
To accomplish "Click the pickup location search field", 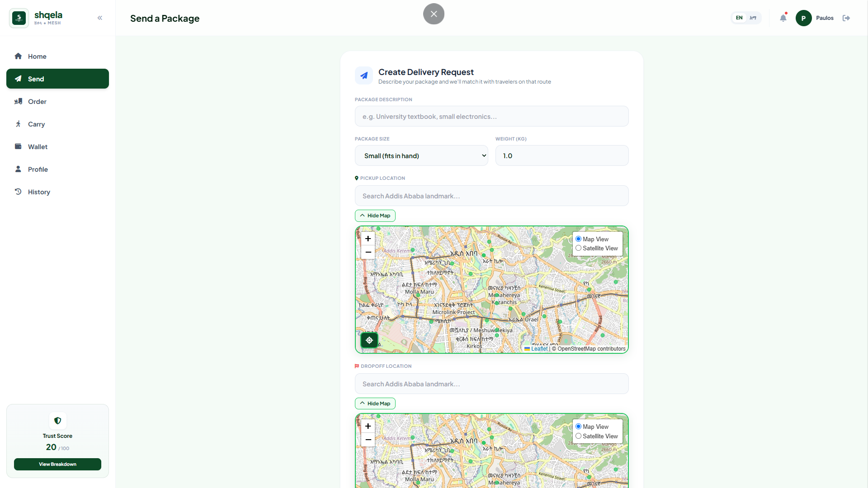I will tap(491, 196).
